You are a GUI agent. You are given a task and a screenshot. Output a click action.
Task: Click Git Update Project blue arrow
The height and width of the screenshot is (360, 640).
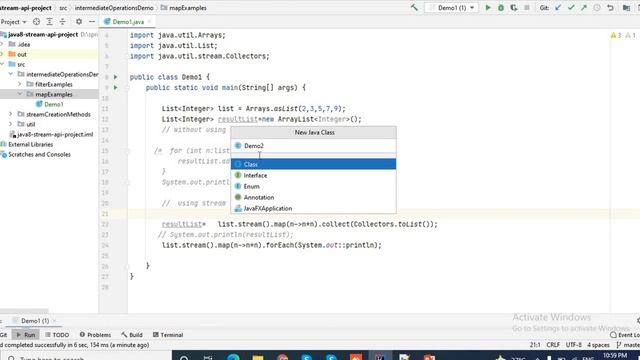point(558,7)
